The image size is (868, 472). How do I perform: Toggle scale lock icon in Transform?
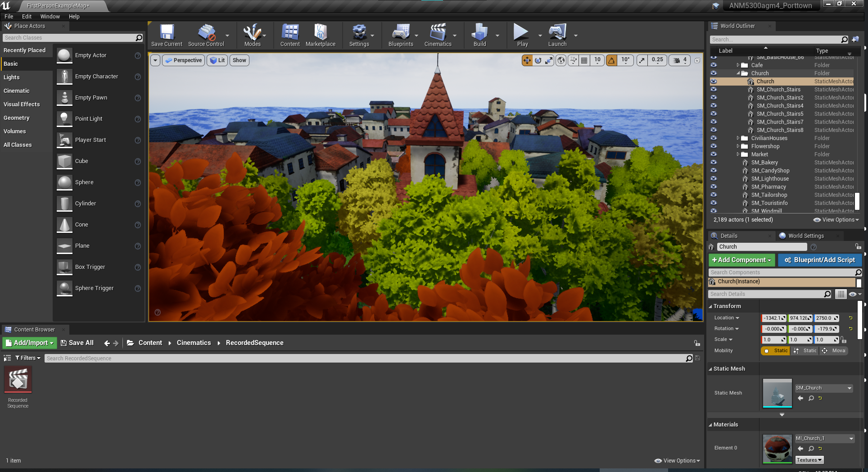843,340
